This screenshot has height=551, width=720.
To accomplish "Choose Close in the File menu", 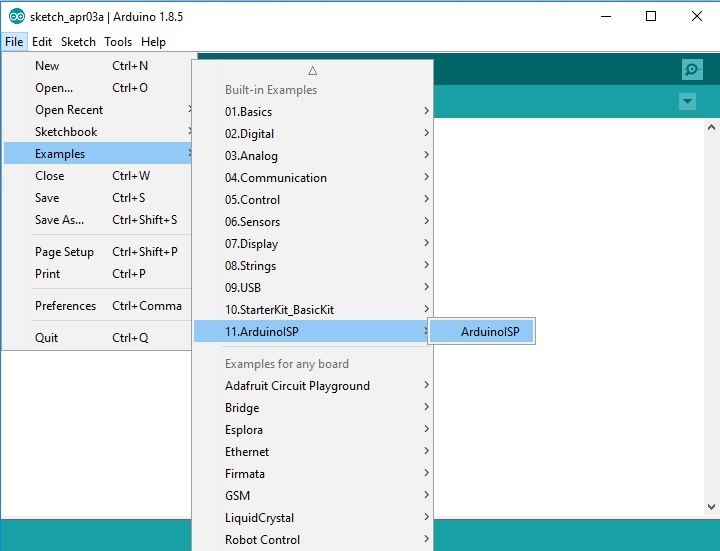I will point(97,176).
